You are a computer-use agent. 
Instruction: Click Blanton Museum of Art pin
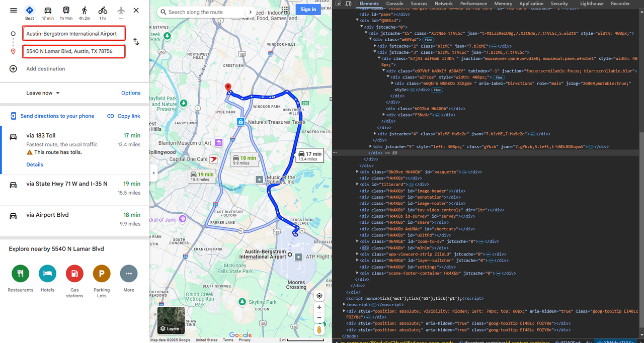(218, 143)
